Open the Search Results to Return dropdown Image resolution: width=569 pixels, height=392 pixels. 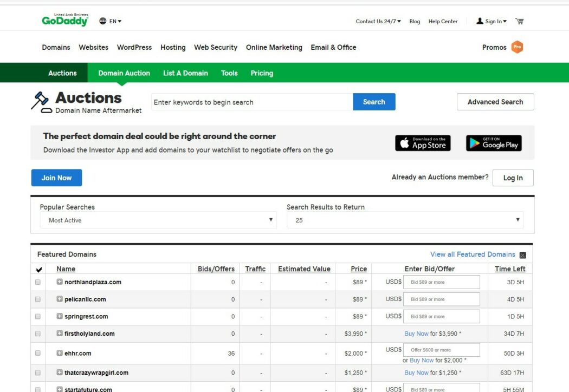coord(405,220)
